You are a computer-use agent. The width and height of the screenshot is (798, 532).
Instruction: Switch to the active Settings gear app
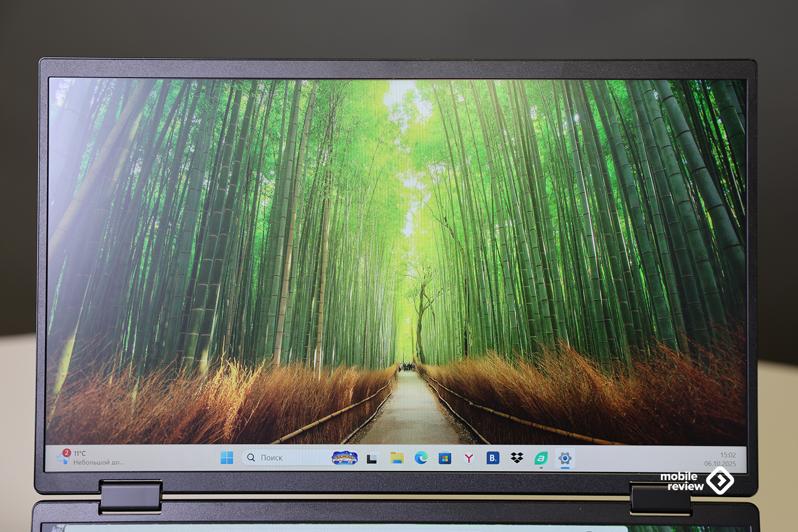click(x=565, y=458)
